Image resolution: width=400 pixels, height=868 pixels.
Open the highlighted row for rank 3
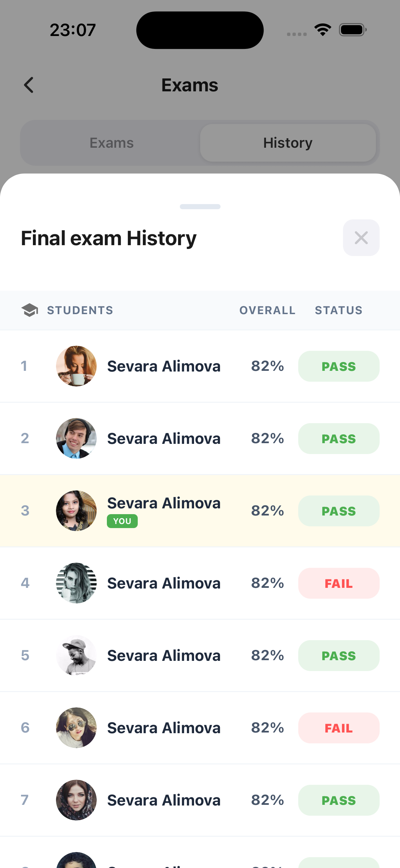click(x=200, y=510)
